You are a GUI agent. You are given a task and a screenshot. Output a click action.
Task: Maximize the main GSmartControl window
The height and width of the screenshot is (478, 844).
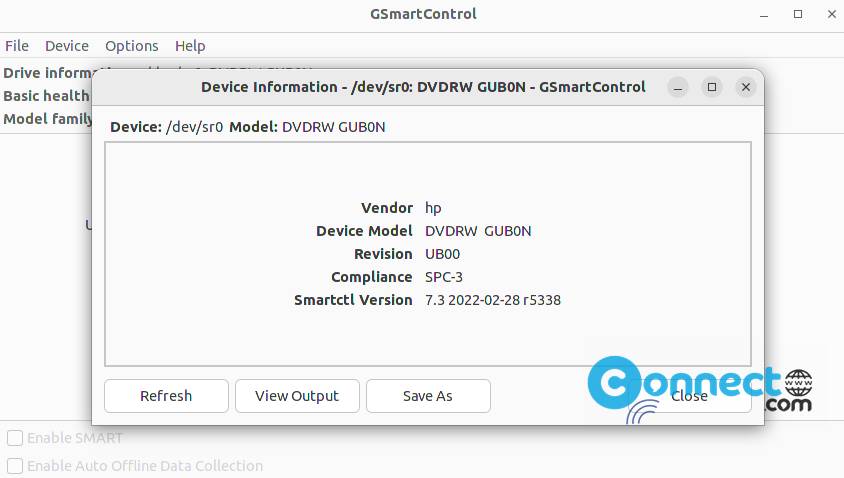pos(798,15)
